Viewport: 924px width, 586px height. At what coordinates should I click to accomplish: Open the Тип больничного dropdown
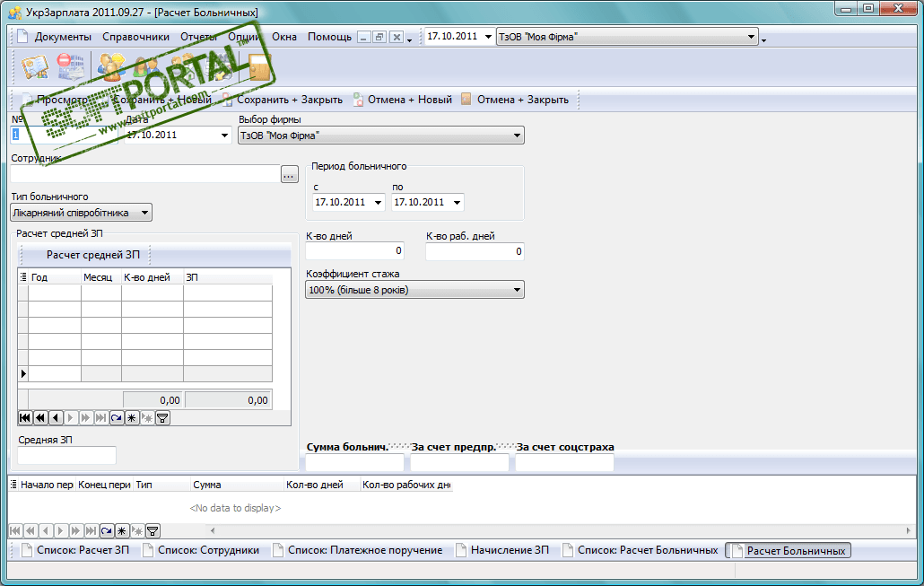[x=144, y=212]
